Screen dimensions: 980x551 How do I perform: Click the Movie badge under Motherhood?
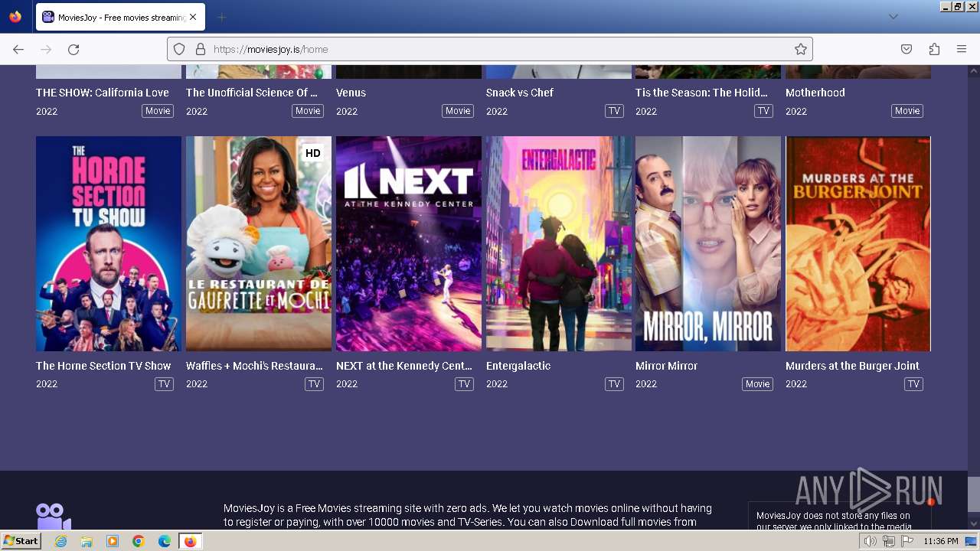coord(907,111)
